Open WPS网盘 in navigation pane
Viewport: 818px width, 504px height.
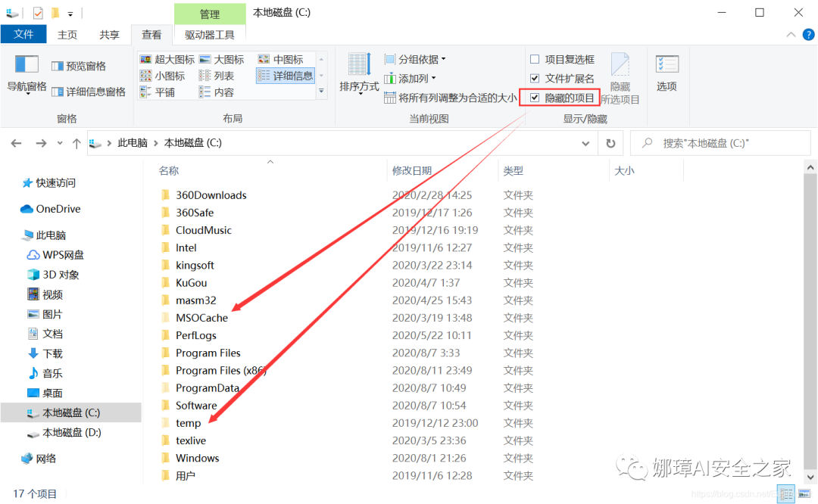55,255
